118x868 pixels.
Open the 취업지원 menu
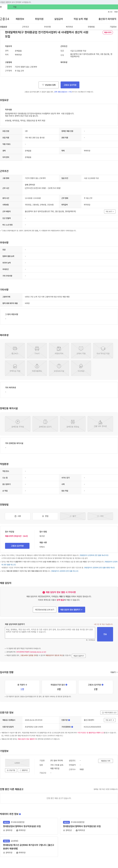(x=39, y=19)
